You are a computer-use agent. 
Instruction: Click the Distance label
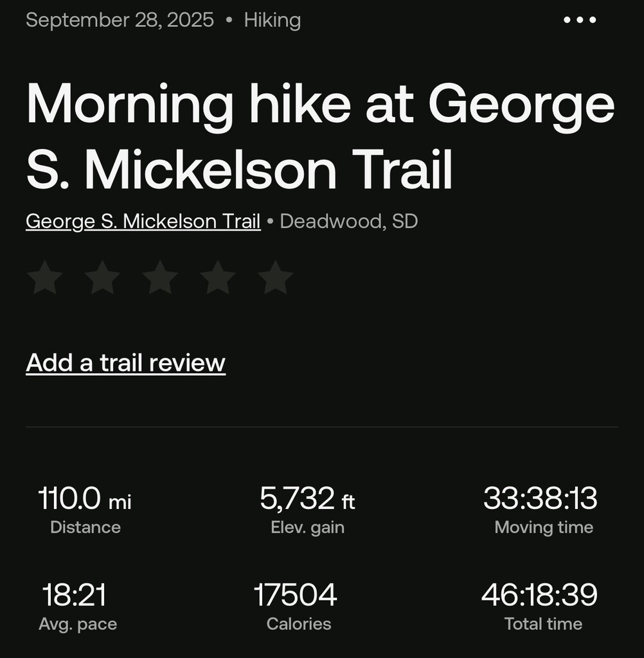click(x=85, y=528)
